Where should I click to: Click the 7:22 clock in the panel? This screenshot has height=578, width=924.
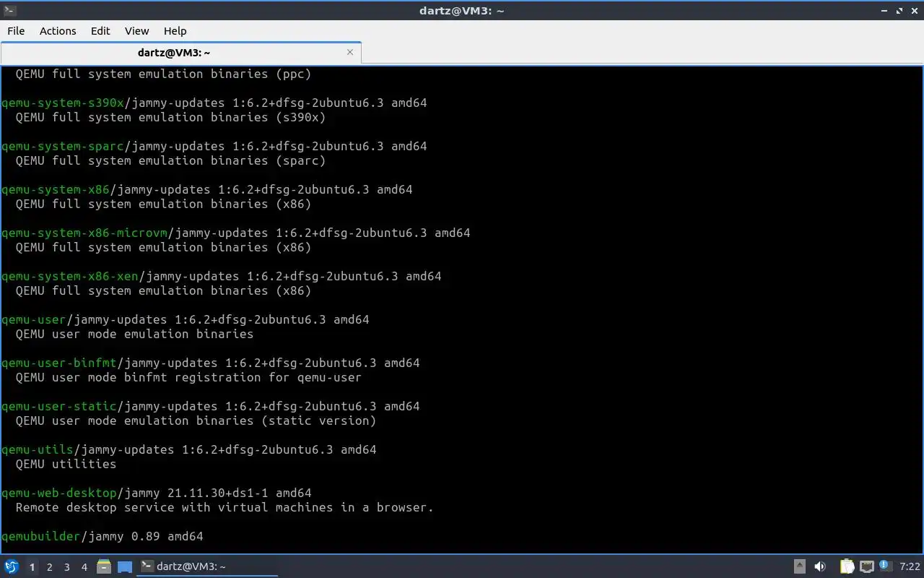tap(910, 566)
